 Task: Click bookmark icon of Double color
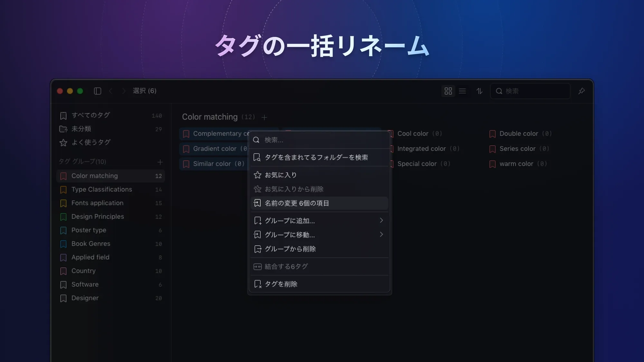tap(492, 134)
